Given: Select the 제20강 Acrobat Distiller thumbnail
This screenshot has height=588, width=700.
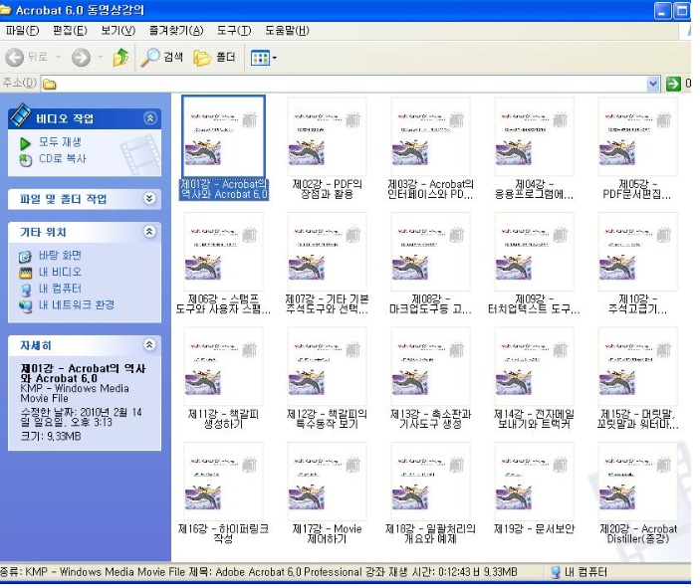Looking at the screenshot, I should (x=637, y=482).
